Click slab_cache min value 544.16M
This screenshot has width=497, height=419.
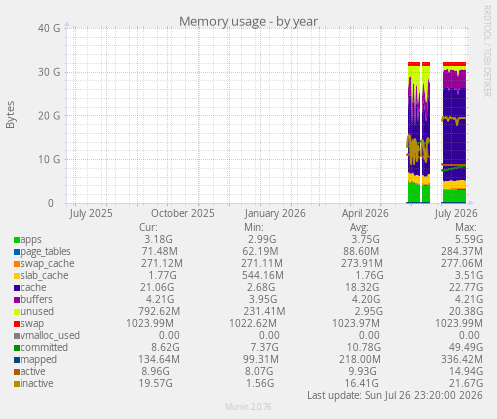(262, 275)
